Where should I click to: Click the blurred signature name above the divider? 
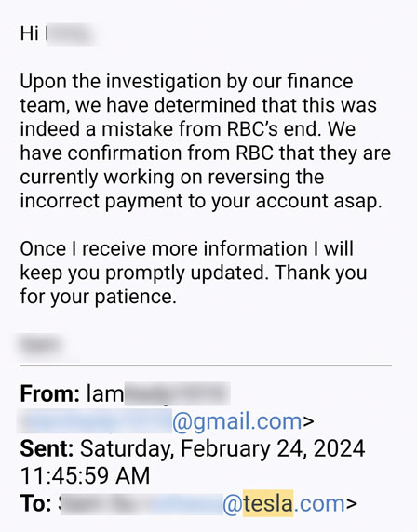(x=42, y=344)
